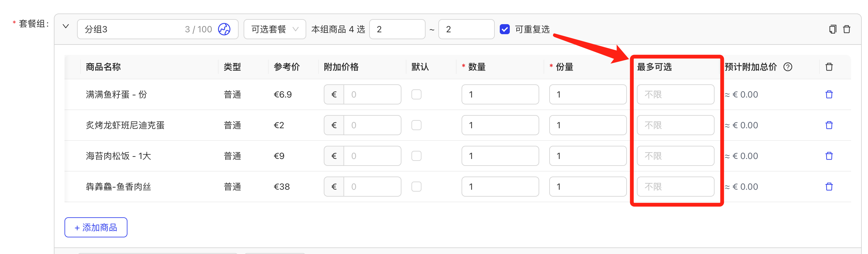Copy the 分组3 set group
Viewport: 868px width, 254px height.
coord(832,29)
